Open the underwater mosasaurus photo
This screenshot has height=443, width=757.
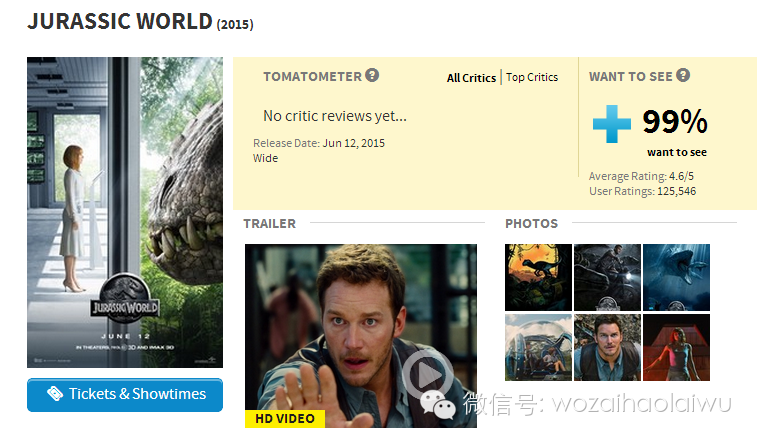coord(676,277)
